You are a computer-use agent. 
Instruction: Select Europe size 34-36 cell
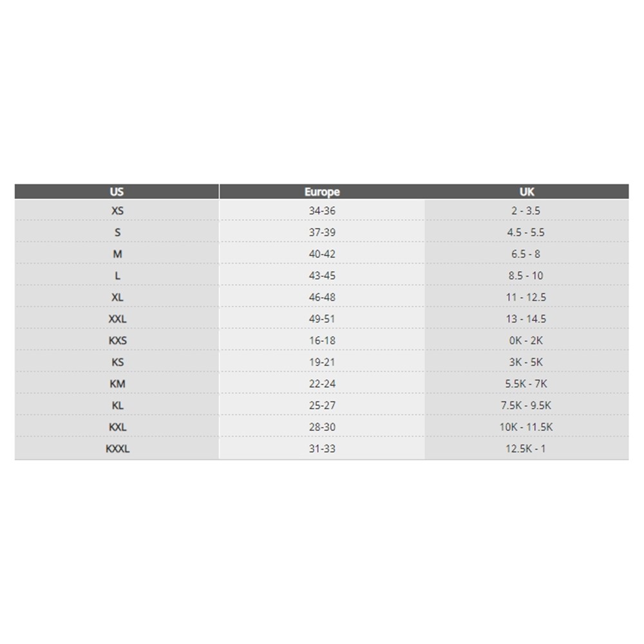click(322, 211)
